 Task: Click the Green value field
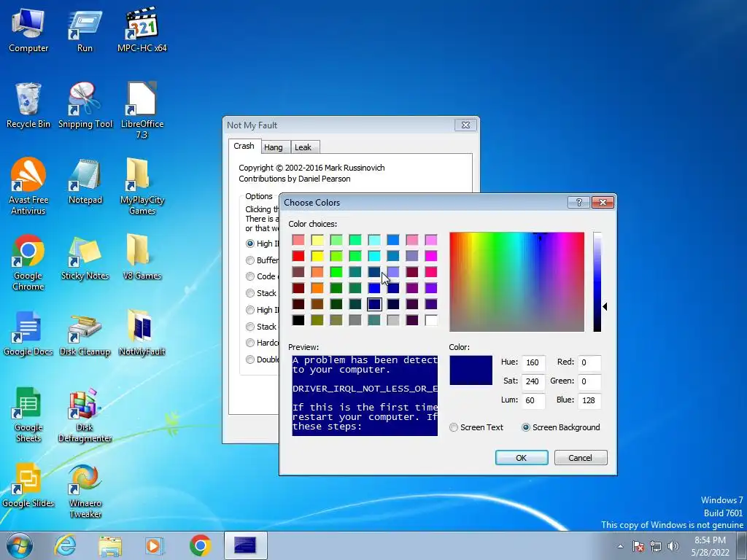tap(589, 381)
